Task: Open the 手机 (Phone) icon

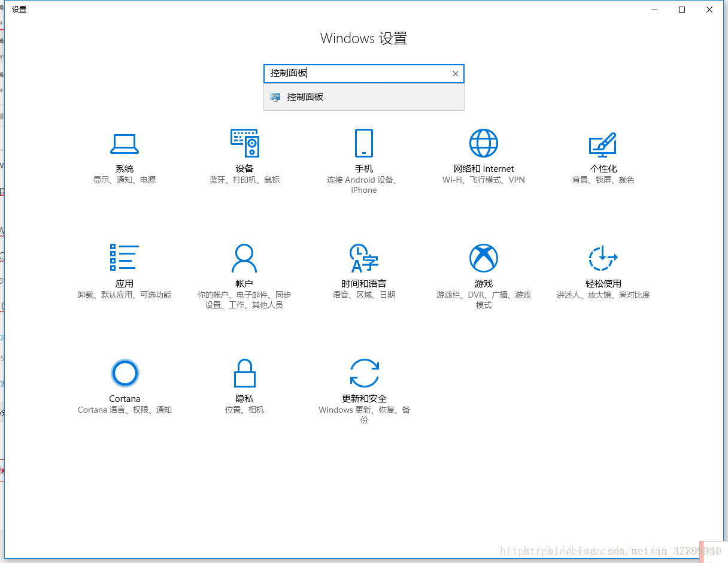Action: coord(364,143)
